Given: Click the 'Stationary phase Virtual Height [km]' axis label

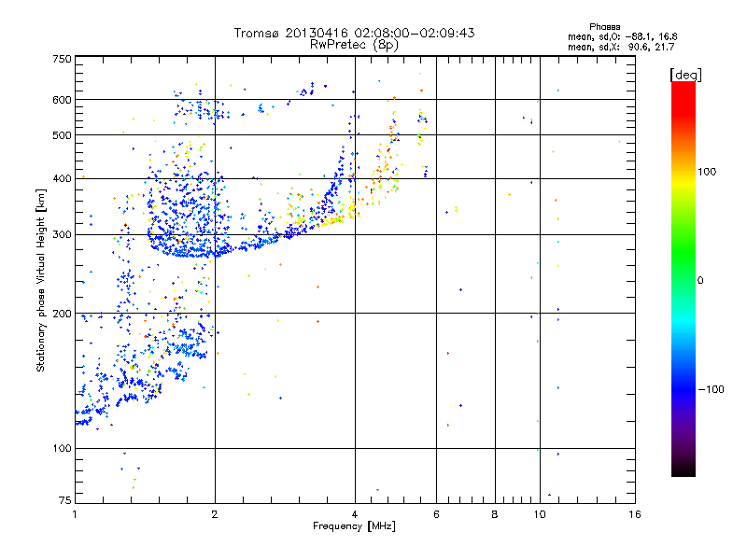Looking at the screenshot, I should [40, 280].
